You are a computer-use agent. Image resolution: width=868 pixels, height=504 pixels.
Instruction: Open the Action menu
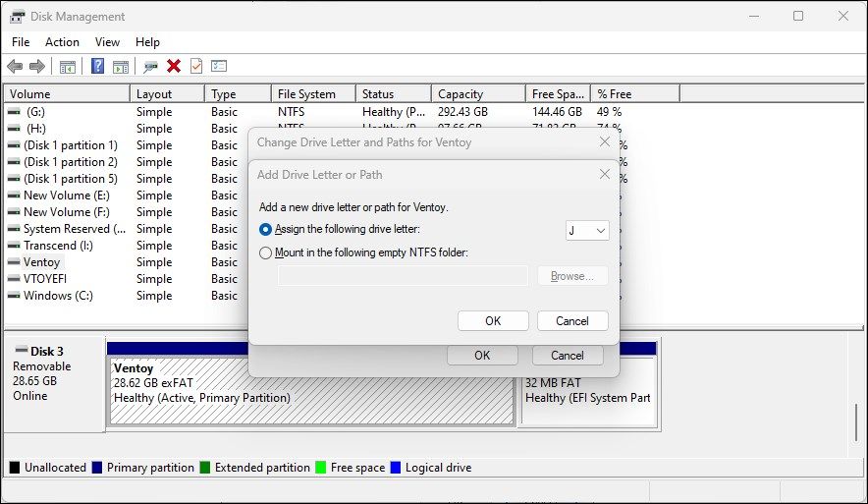pos(62,42)
